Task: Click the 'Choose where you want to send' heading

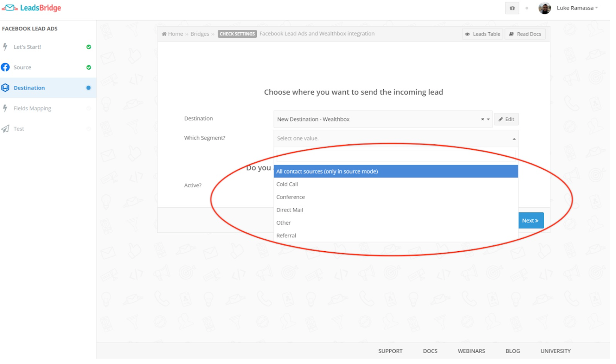Action: click(353, 92)
